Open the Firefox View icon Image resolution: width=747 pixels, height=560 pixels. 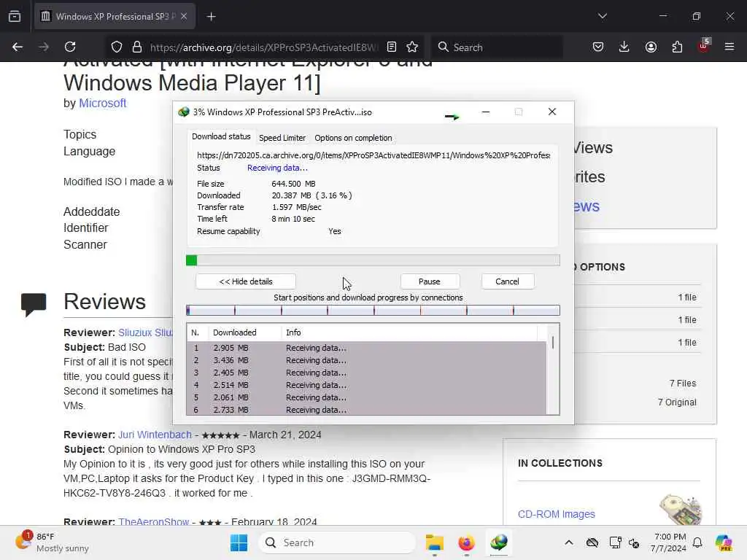coord(15,16)
